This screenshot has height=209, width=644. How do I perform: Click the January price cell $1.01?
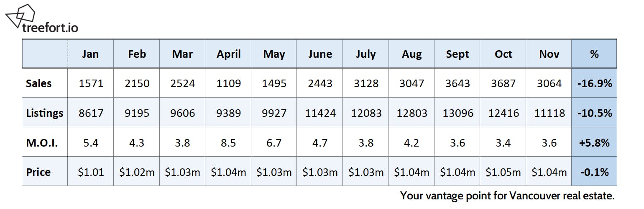click(x=90, y=172)
